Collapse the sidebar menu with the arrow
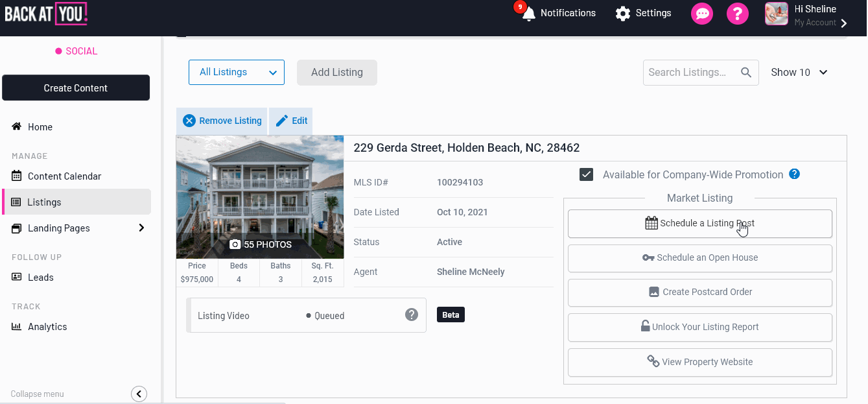This screenshot has width=868, height=404. [x=139, y=394]
